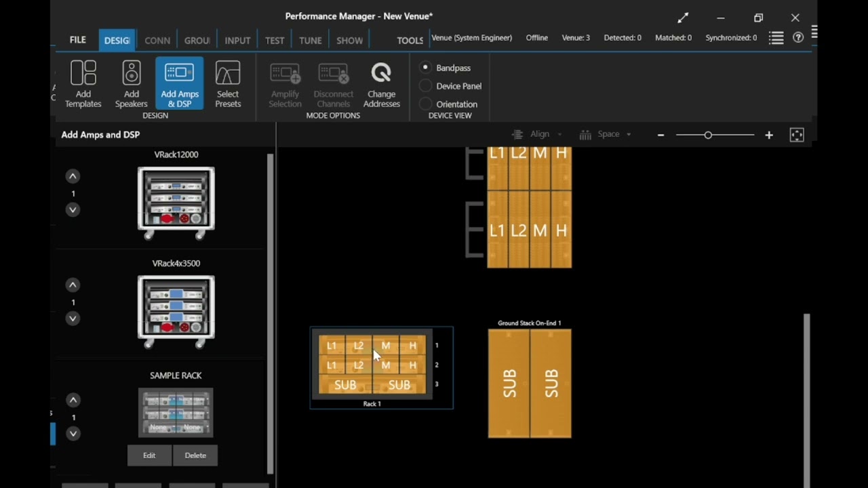Select the VRack12000 rack thumbnail
Screen dimensions: 868x488
(x=176, y=203)
